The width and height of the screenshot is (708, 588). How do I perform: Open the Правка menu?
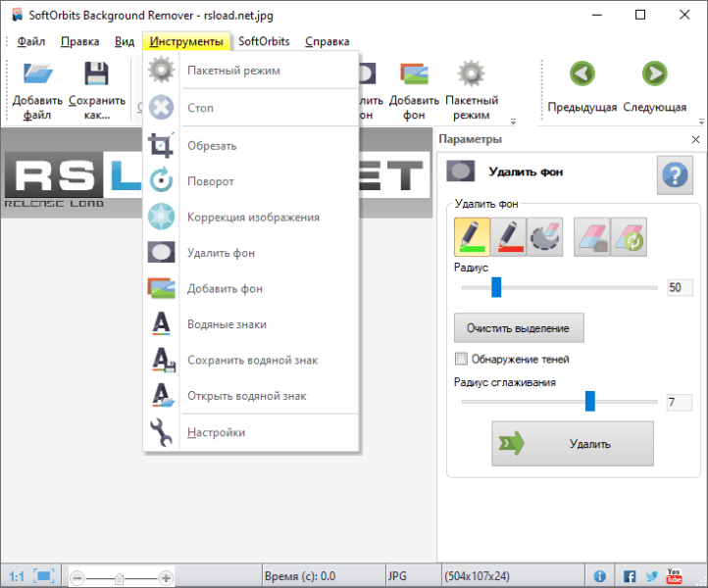click(80, 41)
